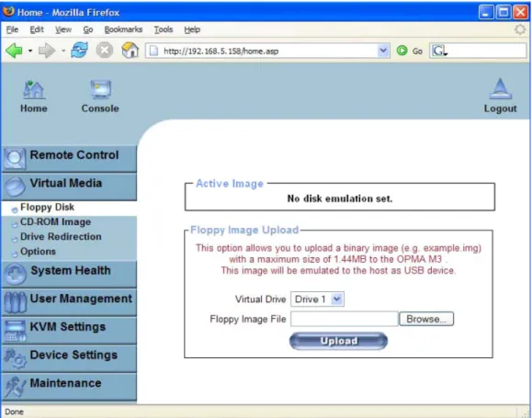Maximize the Firefox window
Viewport: 532px width, 418px height.
pos(504,13)
